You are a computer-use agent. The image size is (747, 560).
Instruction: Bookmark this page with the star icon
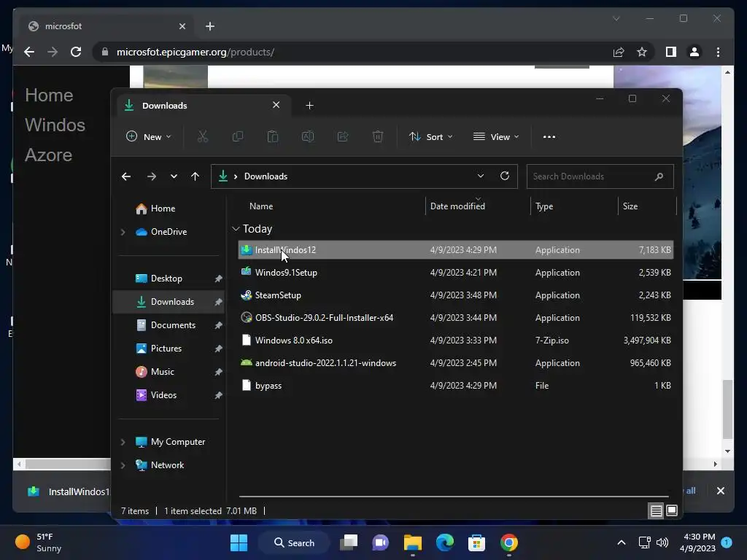642,52
